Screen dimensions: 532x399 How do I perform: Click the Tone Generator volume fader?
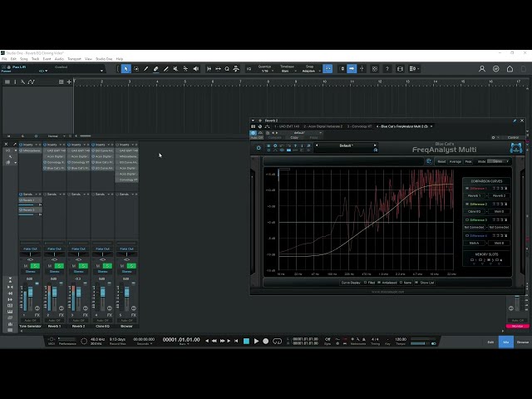(31, 292)
